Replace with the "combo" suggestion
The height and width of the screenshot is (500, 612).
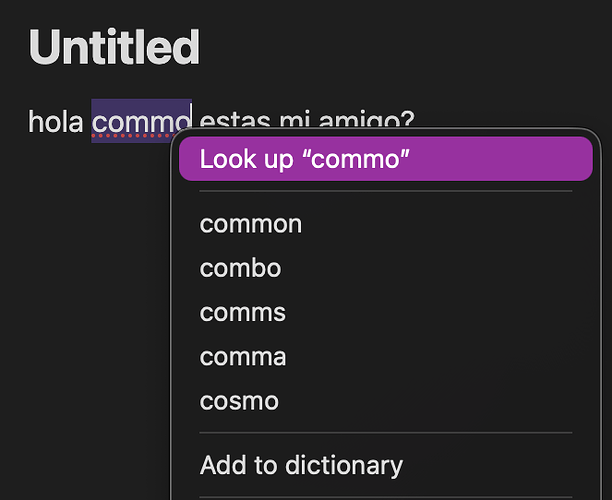(240, 268)
